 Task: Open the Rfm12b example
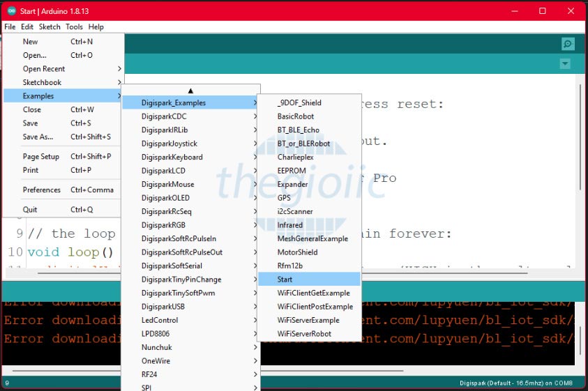(310, 266)
